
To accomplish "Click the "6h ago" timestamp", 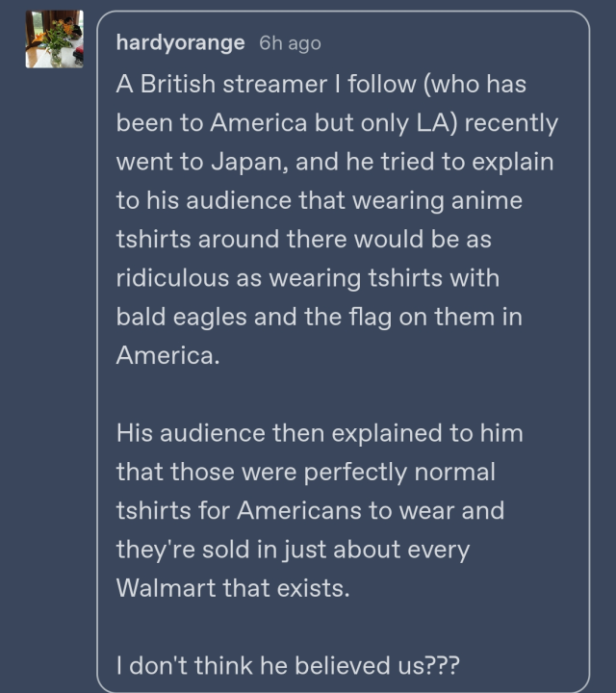I will click(x=290, y=43).
